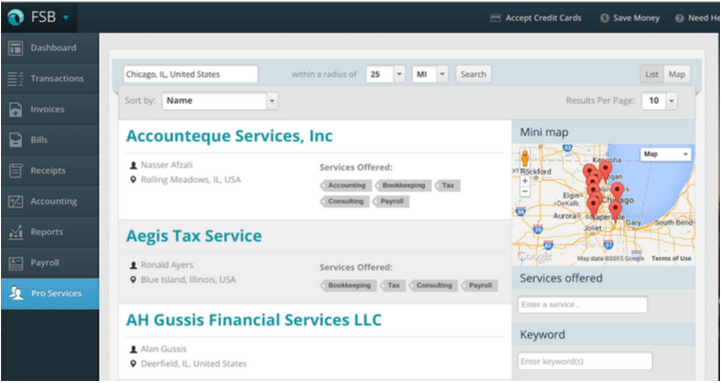Click the FSB wave logo icon

(x=16, y=17)
